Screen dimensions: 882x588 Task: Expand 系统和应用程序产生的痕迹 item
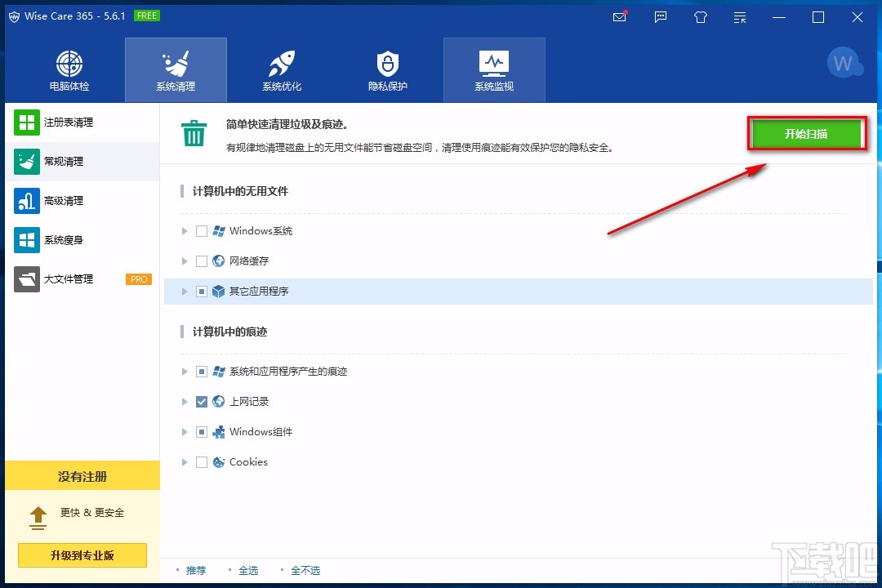pos(185,372)
